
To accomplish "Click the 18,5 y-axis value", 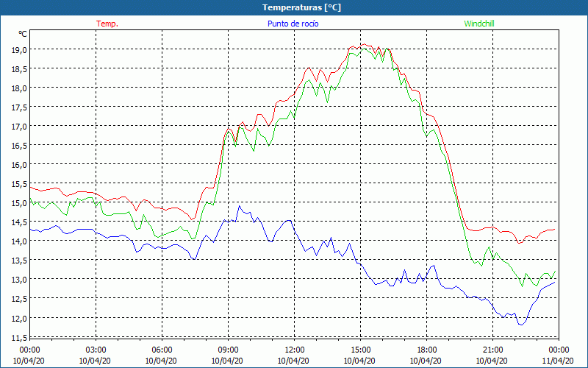I will point(19,68).
